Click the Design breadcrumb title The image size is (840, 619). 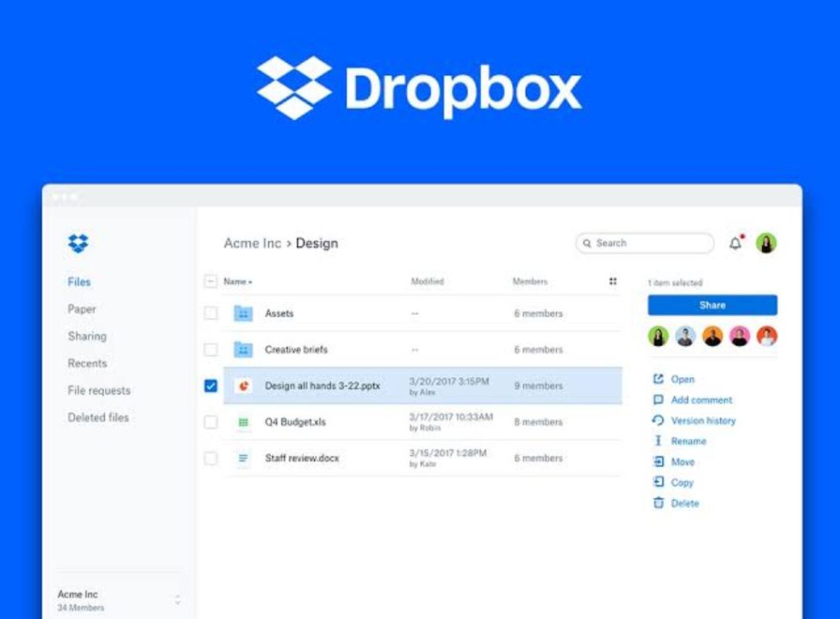(317, 244)
